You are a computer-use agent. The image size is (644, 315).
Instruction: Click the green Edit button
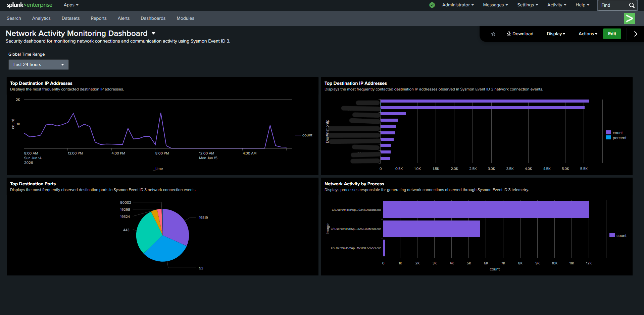[612, 34]
